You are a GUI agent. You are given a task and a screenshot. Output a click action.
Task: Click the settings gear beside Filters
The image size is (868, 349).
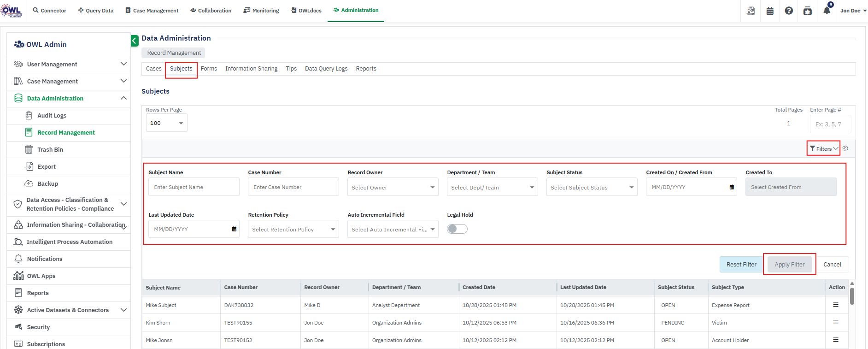(845, 148)
